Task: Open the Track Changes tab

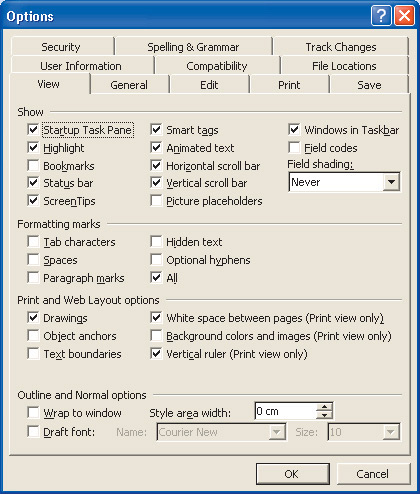Action: pos(341,47)
